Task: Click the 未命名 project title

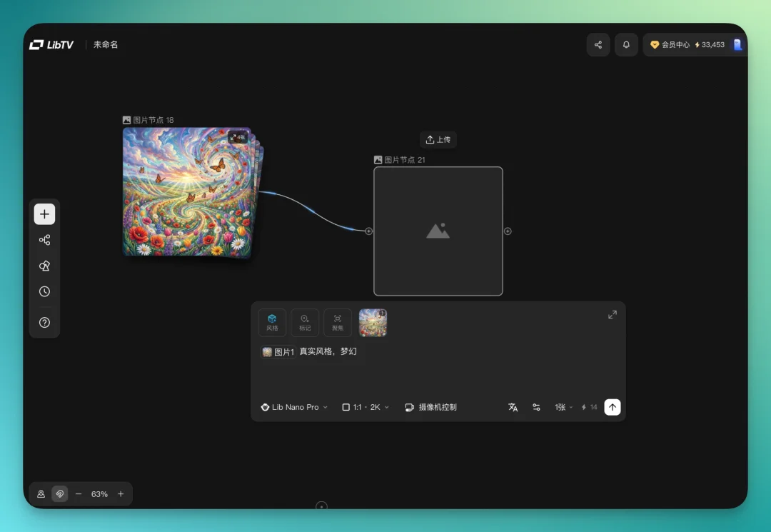Action: (x=105, y=44)
